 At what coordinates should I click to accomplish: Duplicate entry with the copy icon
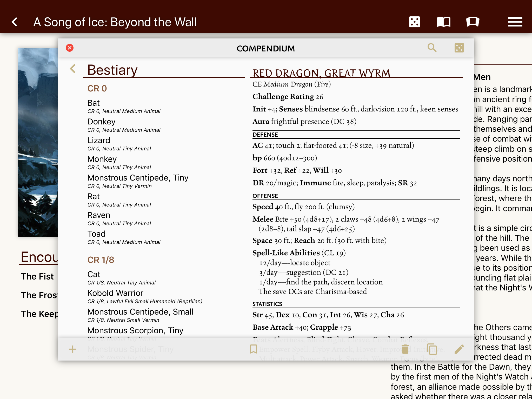(432, 349)
